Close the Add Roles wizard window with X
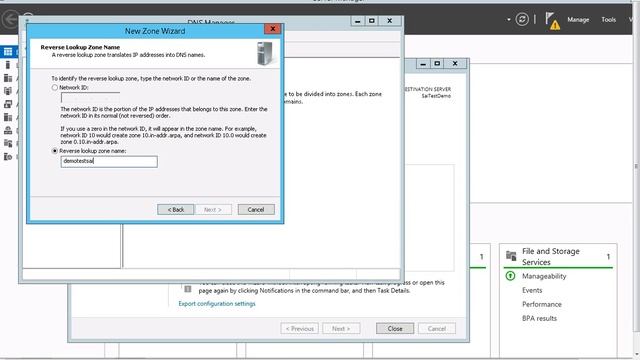The height and width of the screenshot is (360, 640). click(x=455, y=64)
